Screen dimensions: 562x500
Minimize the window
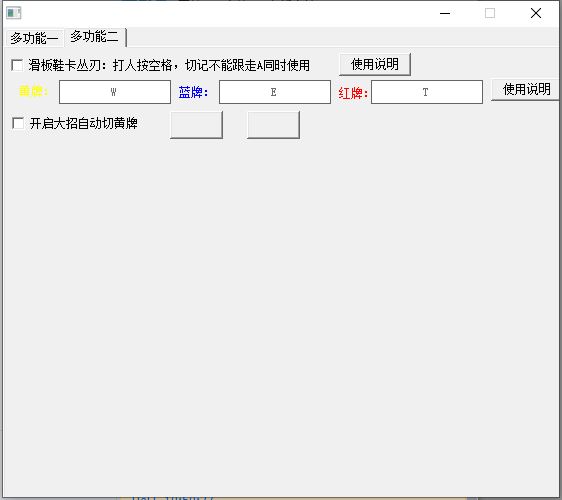coord(445,13)
